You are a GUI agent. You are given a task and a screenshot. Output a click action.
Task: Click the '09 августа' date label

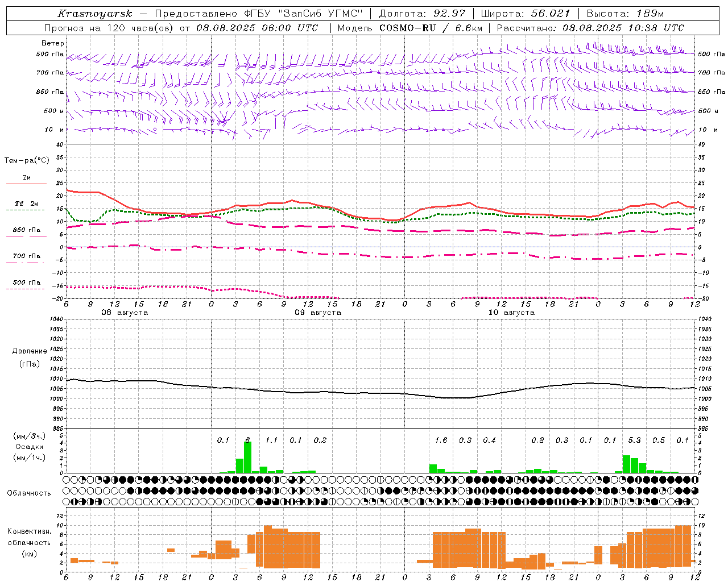(318, 313)
